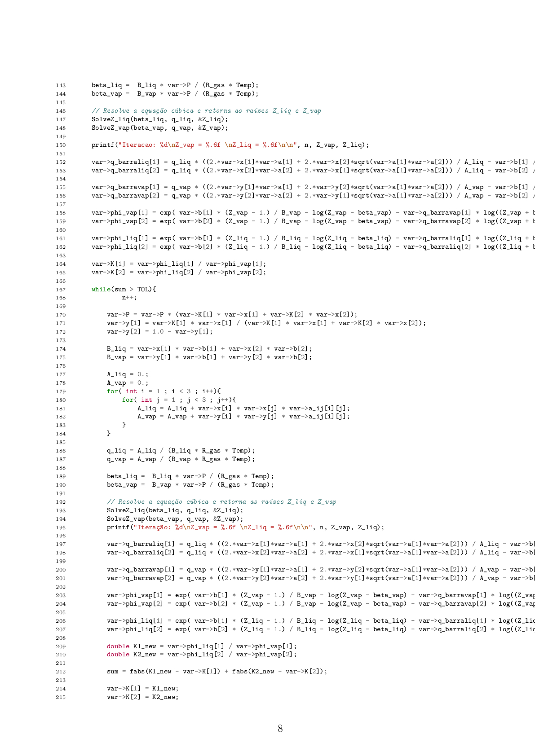Click the closing brace on line 184

pos(108,434)
